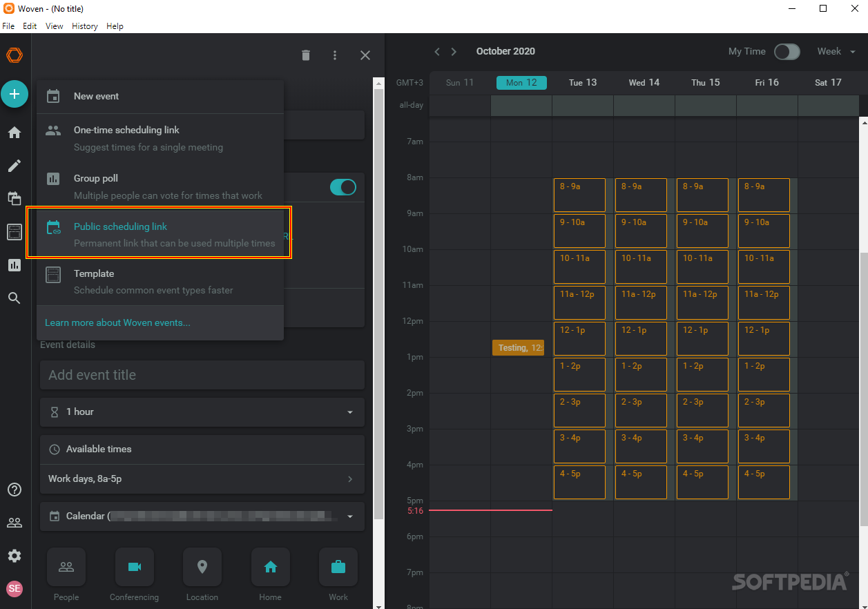This screenshot has width=868, height=609.
Task: Open the help question mark icon
Action: point(15,490)
